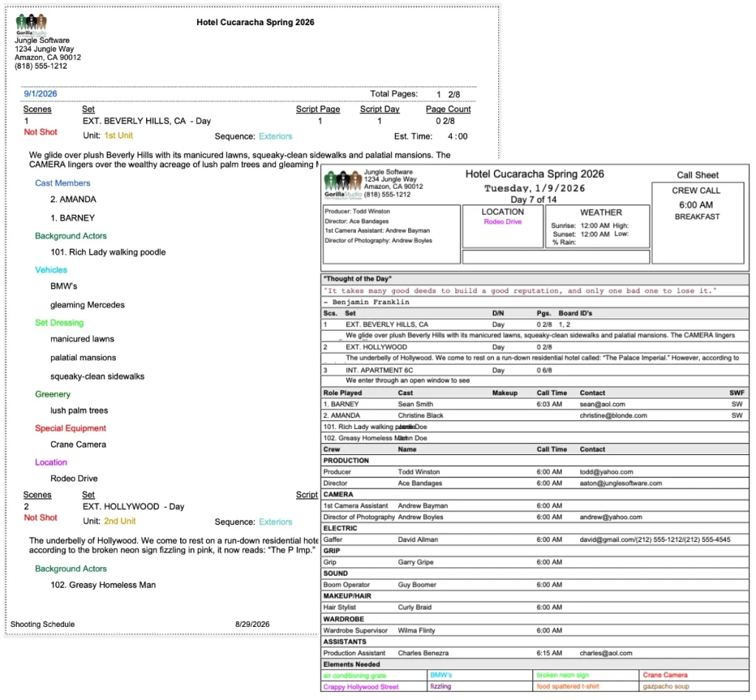
Task: Click the andrew@yahoo.com contact
Action: (611, 517)
